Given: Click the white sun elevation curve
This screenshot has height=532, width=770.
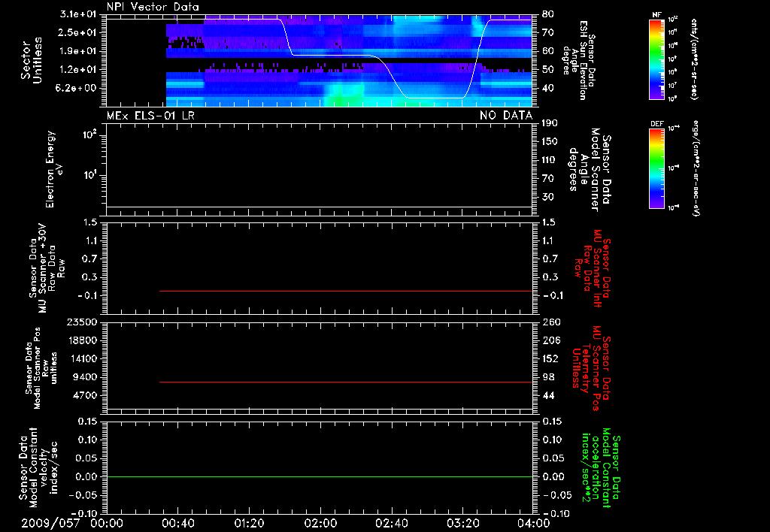Looking at the screenshot, I should (x=334, y=56).
